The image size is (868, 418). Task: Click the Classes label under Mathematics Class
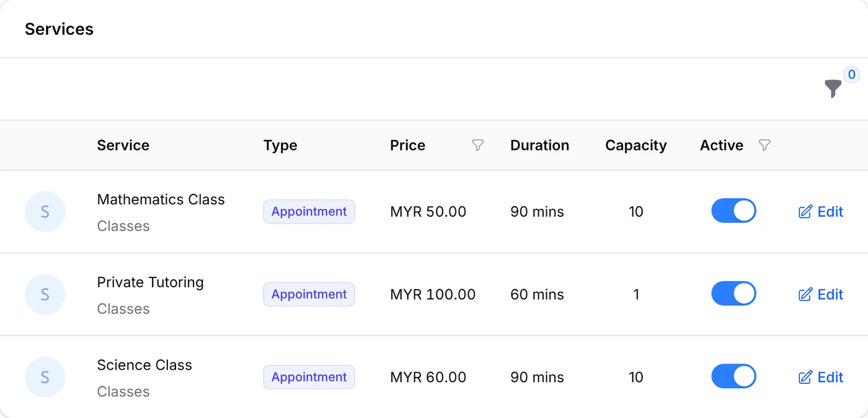[x=123, y=226]
